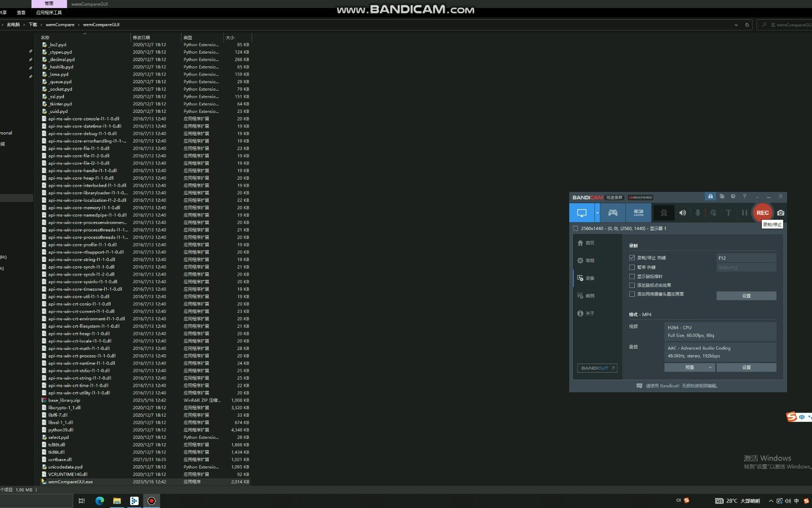
Task: Toggle microphone icon in Bandicam toolbar
Action: [x=698, y=213]
